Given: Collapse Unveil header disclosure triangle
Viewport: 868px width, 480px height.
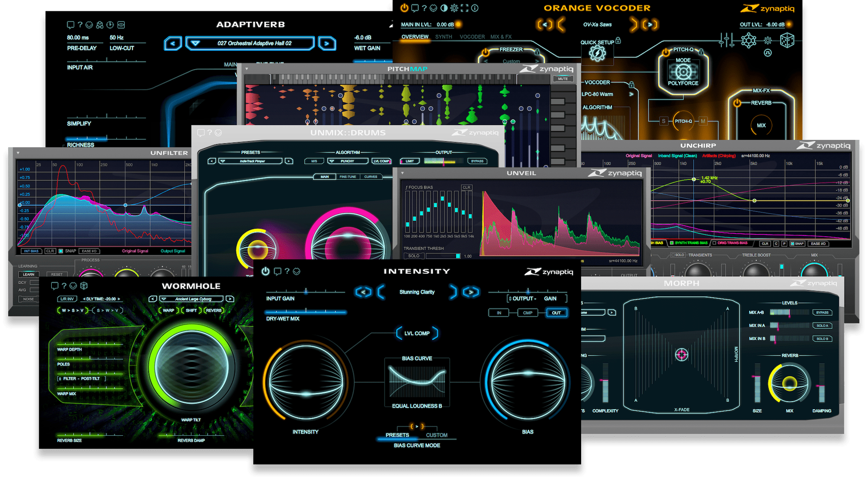Looking at the screenshot, I should coord(402,173).
